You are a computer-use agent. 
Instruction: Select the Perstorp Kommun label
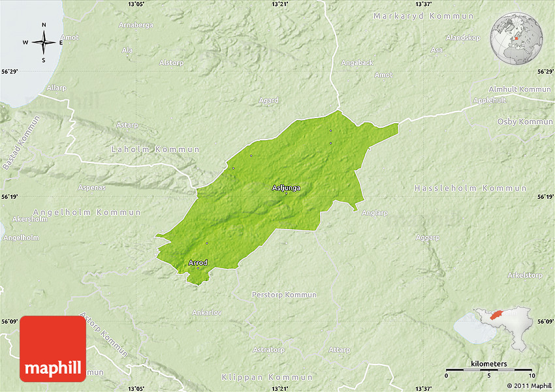point(284,295)
